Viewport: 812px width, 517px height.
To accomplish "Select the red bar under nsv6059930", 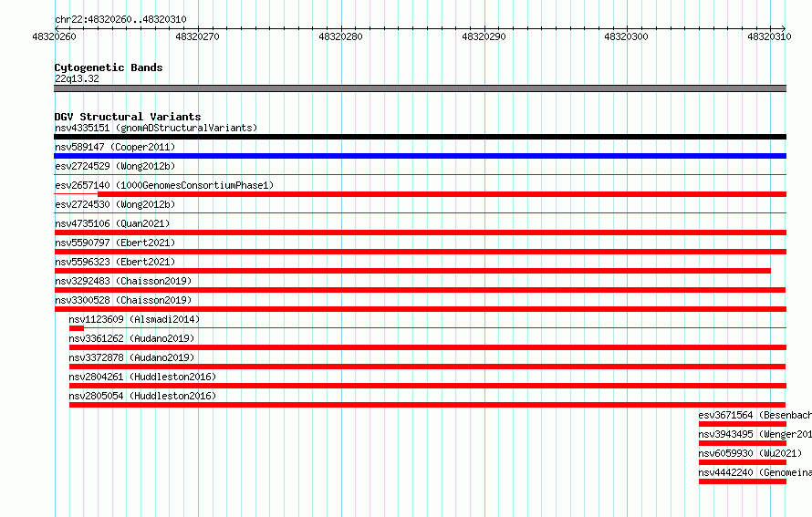I will tap(743, 462).
